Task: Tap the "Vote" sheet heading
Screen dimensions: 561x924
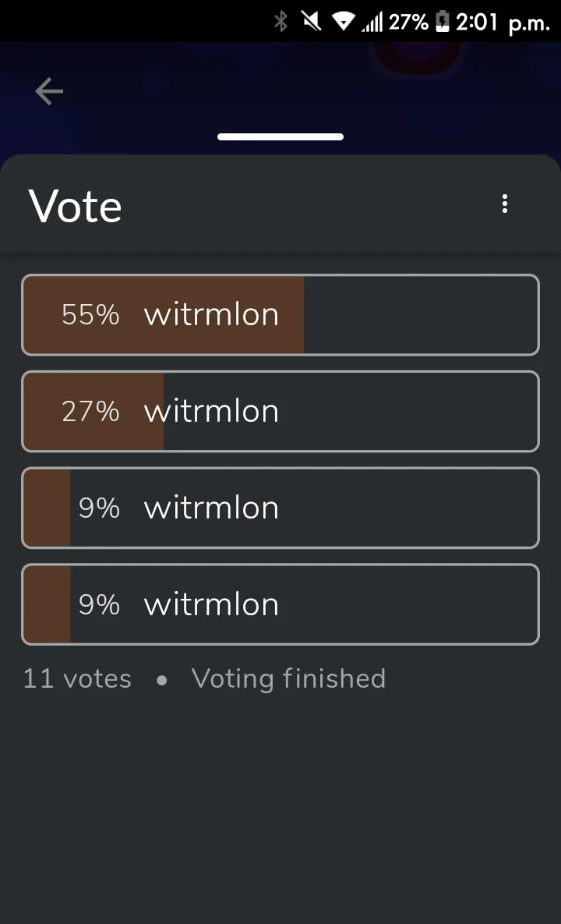Action: 76,207
